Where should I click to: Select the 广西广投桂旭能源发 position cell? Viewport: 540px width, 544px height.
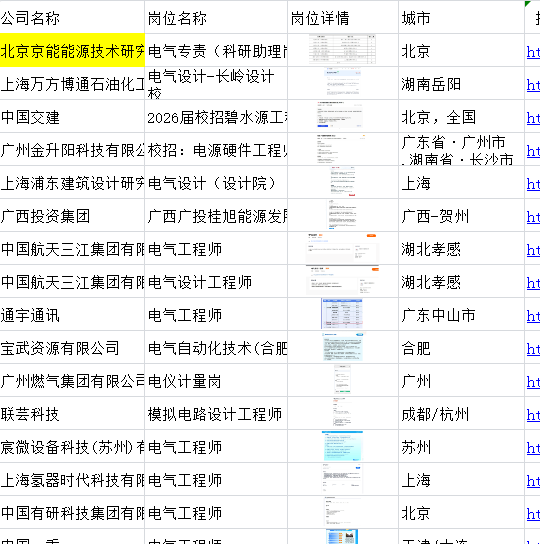point(216,215)
